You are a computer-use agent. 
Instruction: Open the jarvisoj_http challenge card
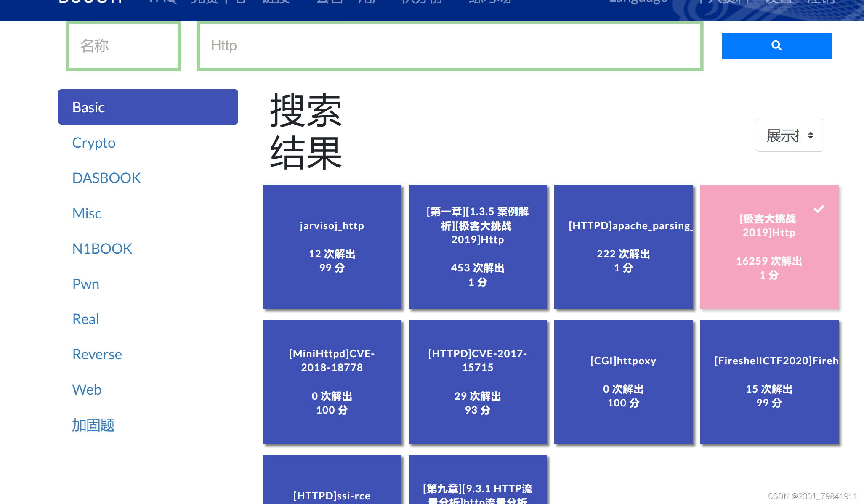pyautogui.click(x=332, y=247)
